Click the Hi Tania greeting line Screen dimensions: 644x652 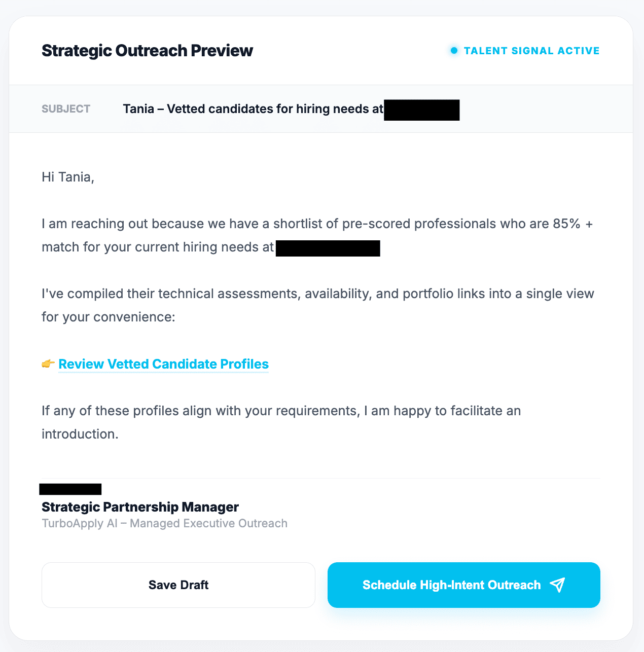pyautogui.click(x=68, y=177)
